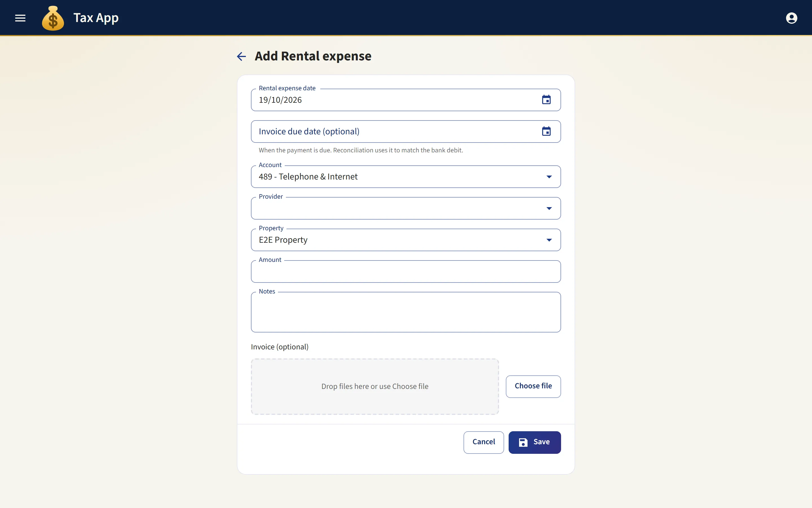Focus the Amount input field
Viewport: 812px width, 508px height.
coord(406,271)
